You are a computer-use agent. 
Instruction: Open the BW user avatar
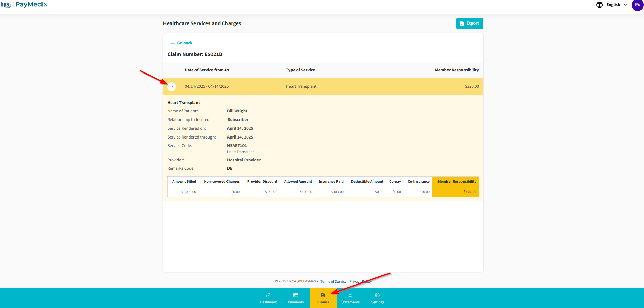pyautogui.click(x=637, y=5)
